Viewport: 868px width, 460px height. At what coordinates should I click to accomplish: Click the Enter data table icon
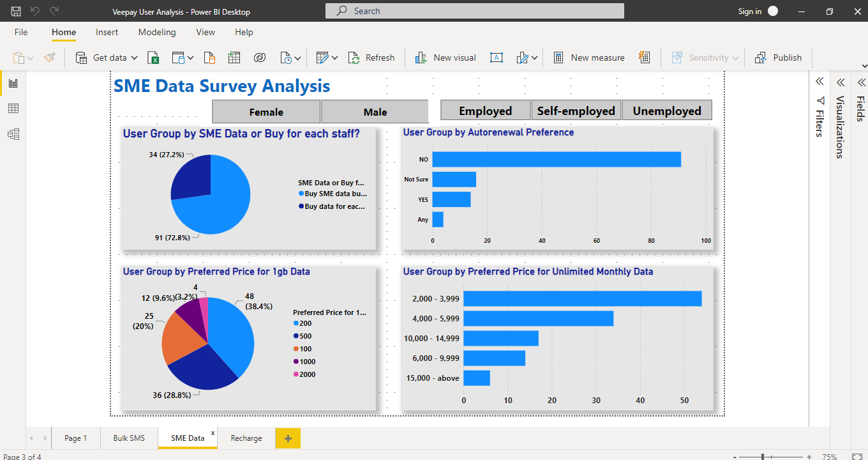[234, 57]
